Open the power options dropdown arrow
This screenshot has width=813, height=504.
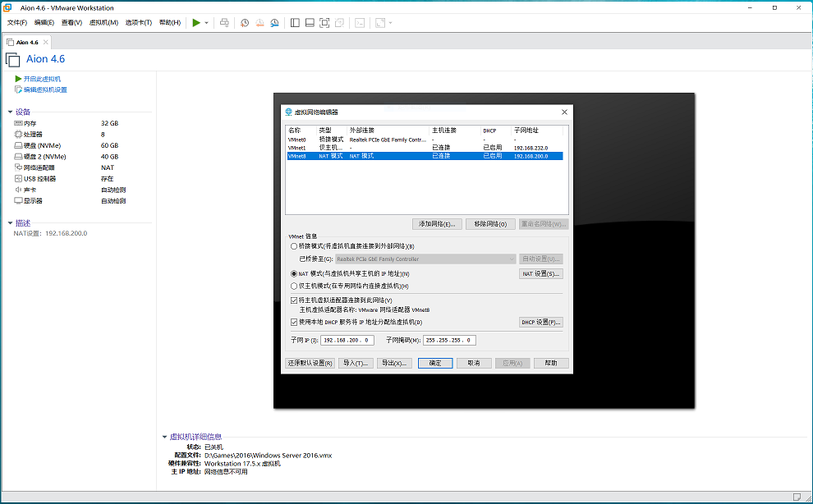(x=206, y=23)
